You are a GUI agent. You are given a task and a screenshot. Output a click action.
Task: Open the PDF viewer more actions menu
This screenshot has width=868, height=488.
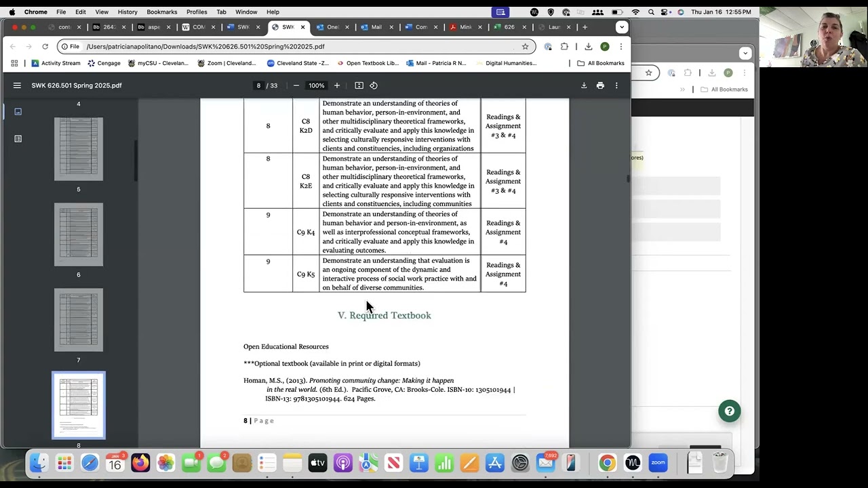(x=616, y=85)
